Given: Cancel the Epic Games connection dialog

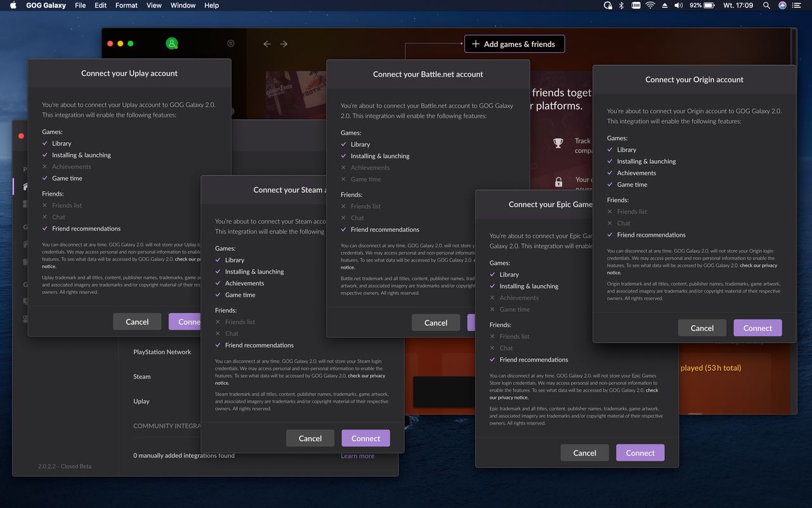Looking at the screenshot, I should pos(585,453).
